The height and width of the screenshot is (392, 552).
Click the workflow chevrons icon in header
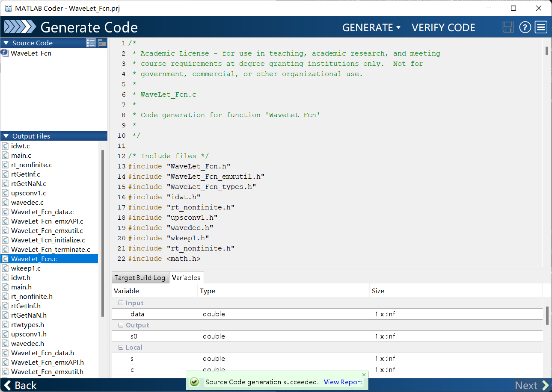(20, 27)
